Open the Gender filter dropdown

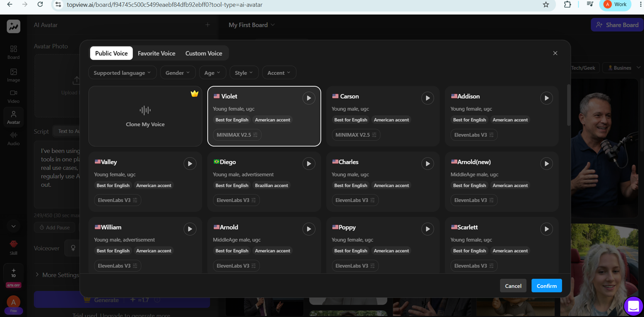click(x=178, y=73)
